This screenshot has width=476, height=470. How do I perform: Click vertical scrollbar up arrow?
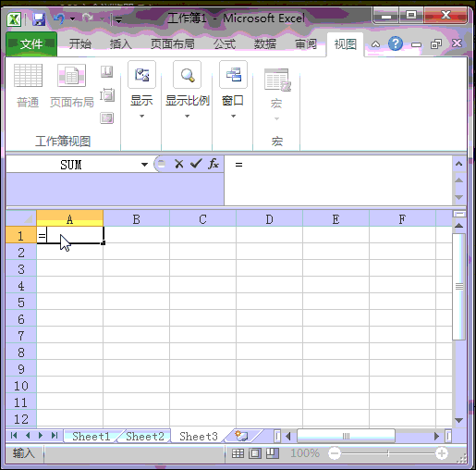point(459,226)
